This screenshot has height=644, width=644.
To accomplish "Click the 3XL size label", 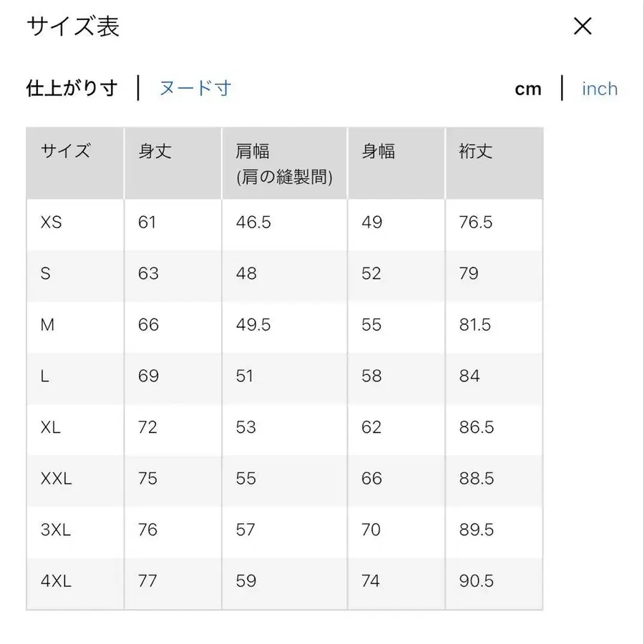I will (x=54, y=531).
